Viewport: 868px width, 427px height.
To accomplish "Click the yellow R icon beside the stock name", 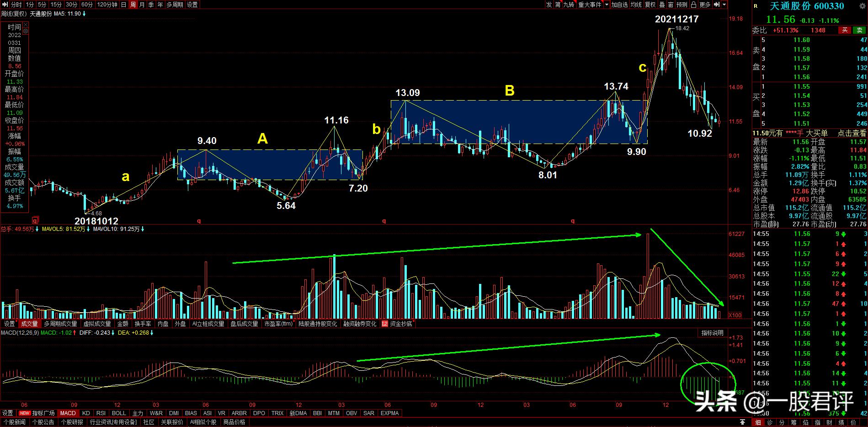I will (x=756, y=6).
